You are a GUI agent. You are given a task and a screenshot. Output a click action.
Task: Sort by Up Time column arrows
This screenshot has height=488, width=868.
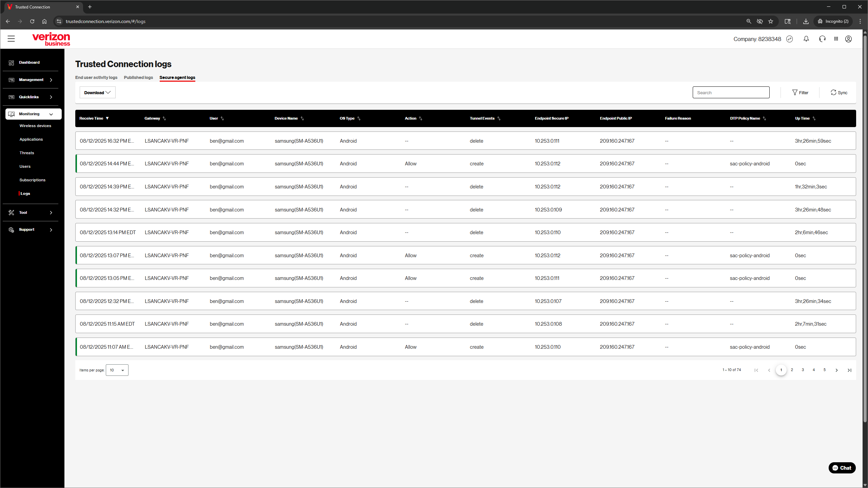click(x=814, y=119)
